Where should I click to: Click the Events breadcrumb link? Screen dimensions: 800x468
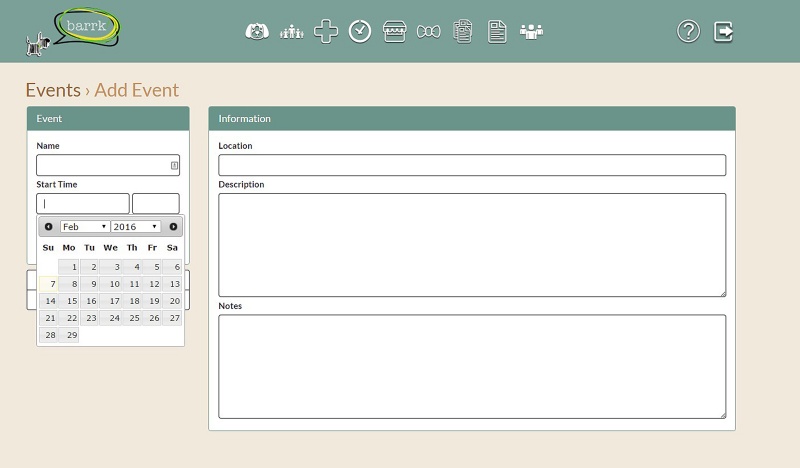click(x=53, y=90)
